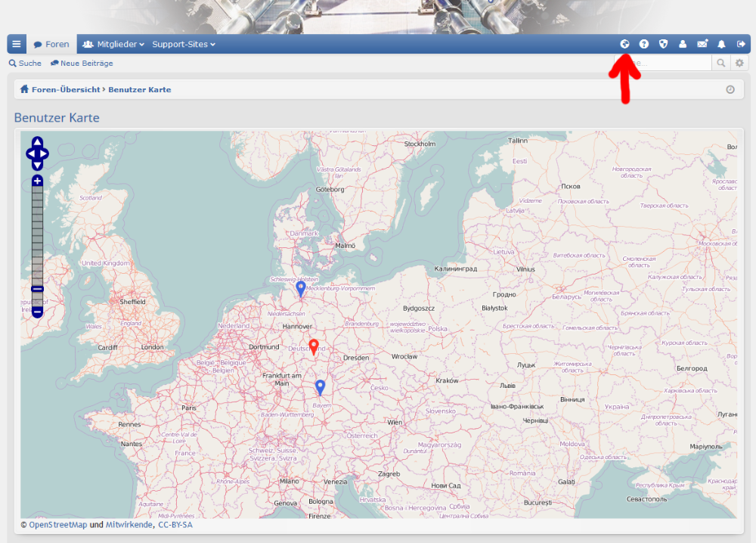Open the hamburger quick-links menu
Image resolution: width=756 pixels, height=543 pixels.
[17, 44]
